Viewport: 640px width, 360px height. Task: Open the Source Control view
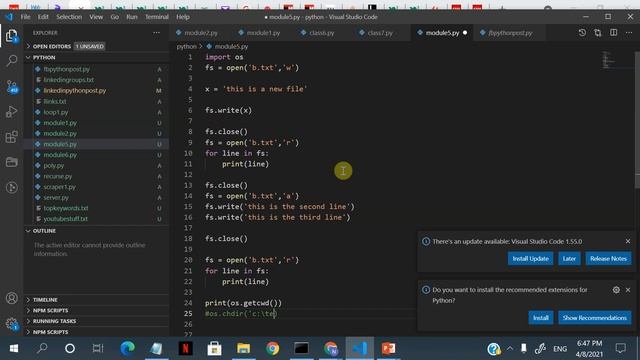coord(11,86)
